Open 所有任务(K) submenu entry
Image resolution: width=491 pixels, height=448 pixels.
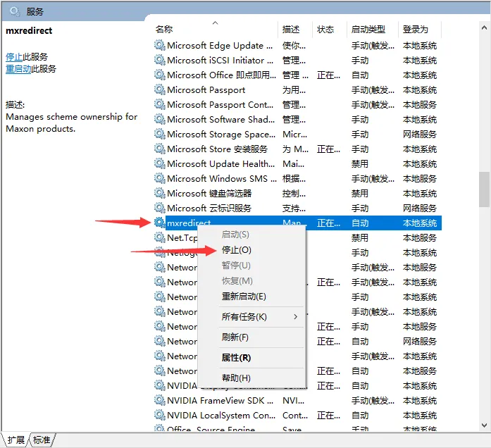tap(244, 317)
